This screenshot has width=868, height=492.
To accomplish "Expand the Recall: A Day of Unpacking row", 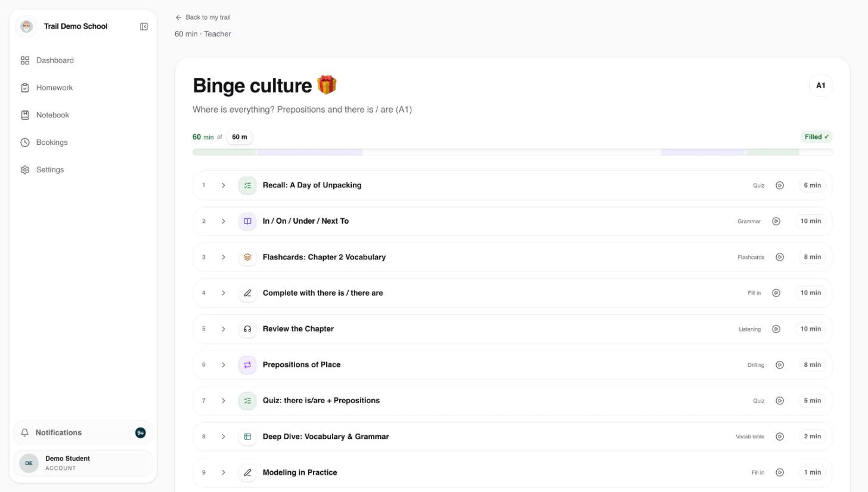I will (x=224, y=185).
